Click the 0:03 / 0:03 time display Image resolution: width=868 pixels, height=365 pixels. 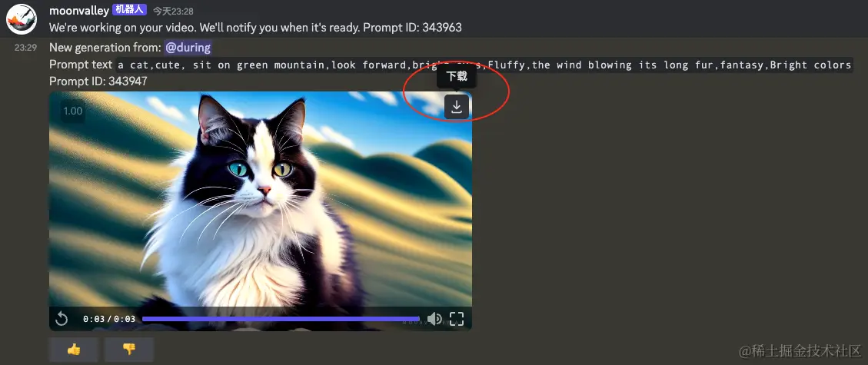tap(109, 319)
